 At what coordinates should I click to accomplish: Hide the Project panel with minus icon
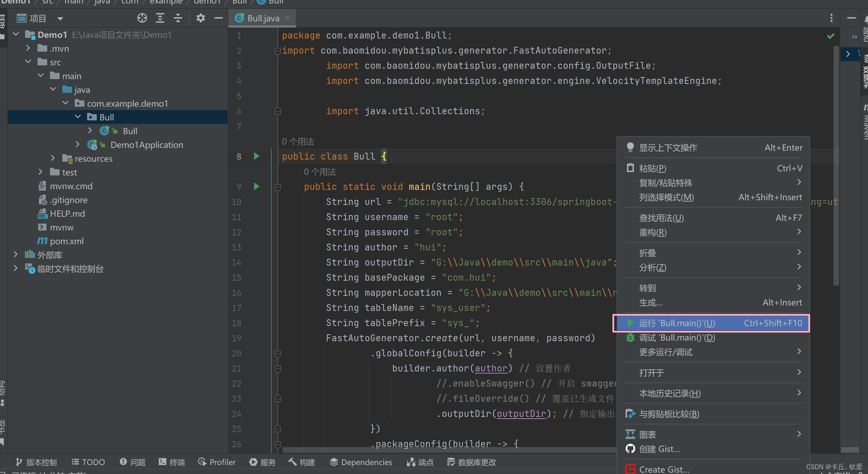[218, 18]
